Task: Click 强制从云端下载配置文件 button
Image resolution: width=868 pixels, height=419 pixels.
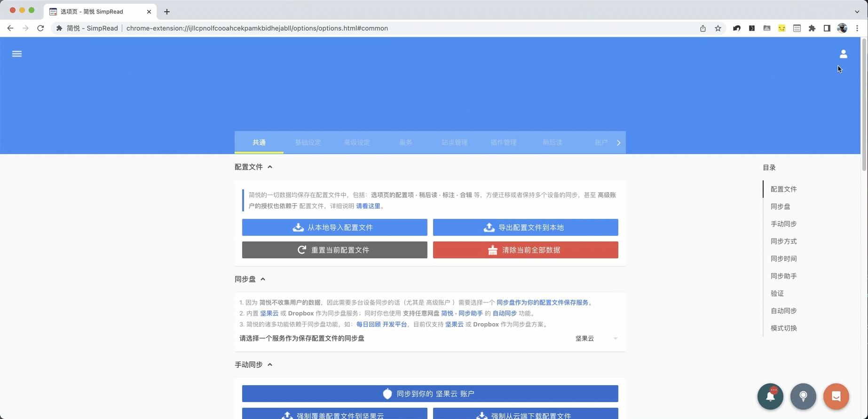Action: click(x=525, y=413)
